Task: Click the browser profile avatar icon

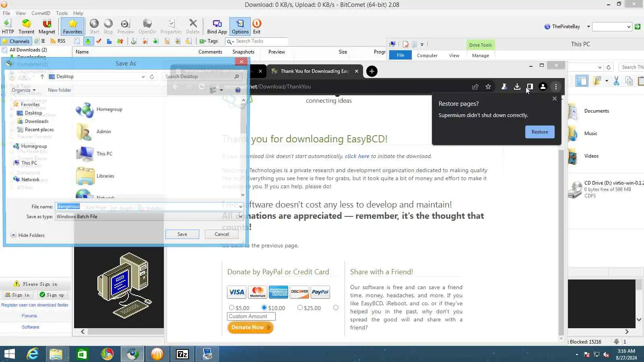Action: click(x=543, y=86)
